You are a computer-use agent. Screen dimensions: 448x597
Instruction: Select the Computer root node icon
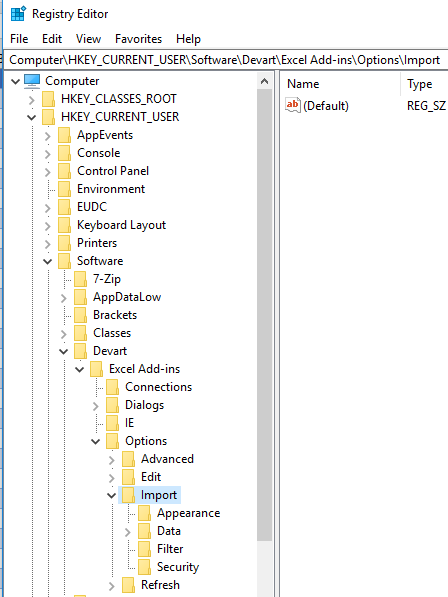(x=32, y=81)
